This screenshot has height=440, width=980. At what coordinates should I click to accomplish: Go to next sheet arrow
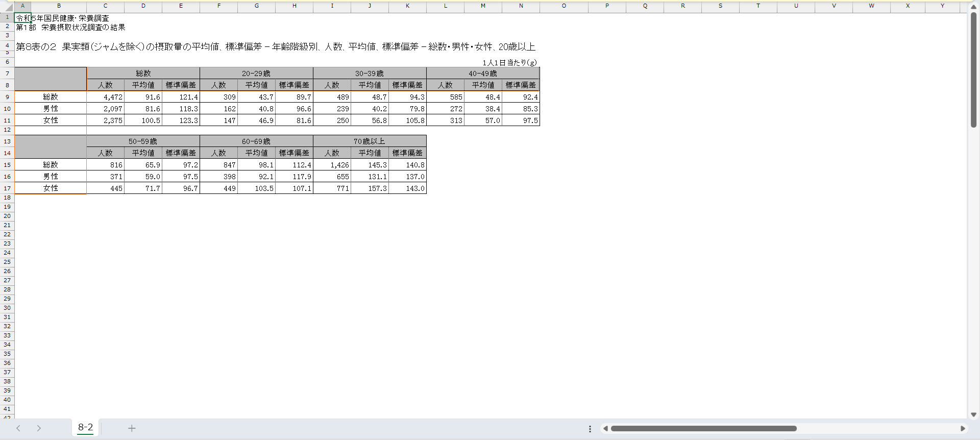(39, 428)
